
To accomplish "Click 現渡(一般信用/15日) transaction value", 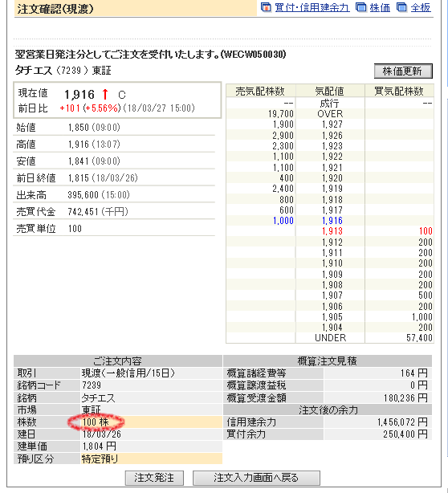I will (x=128, y=373).
